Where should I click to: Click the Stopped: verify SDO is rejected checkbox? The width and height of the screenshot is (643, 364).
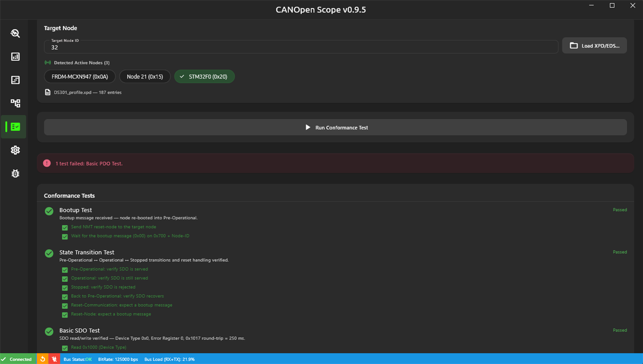click(65, 288)
